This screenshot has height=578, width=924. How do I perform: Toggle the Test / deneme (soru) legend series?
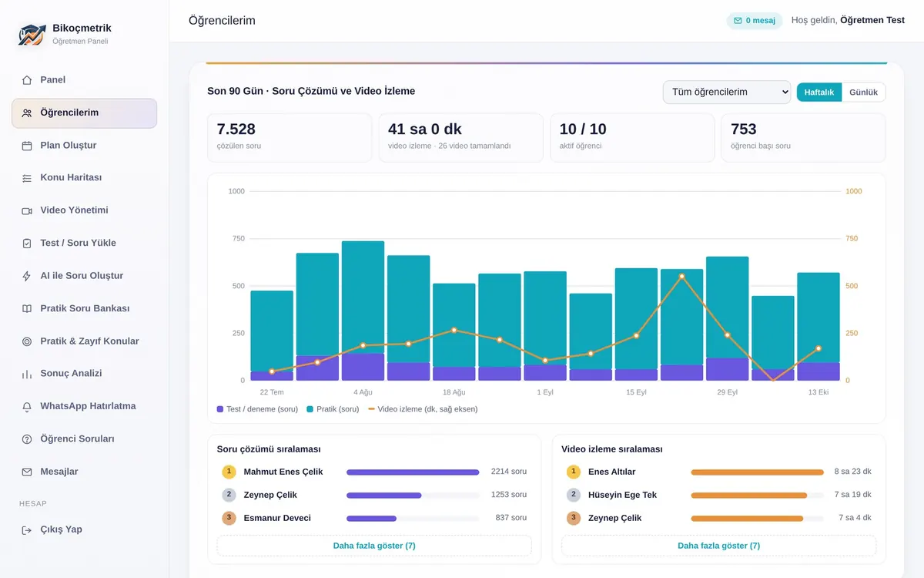pos(257,409)
